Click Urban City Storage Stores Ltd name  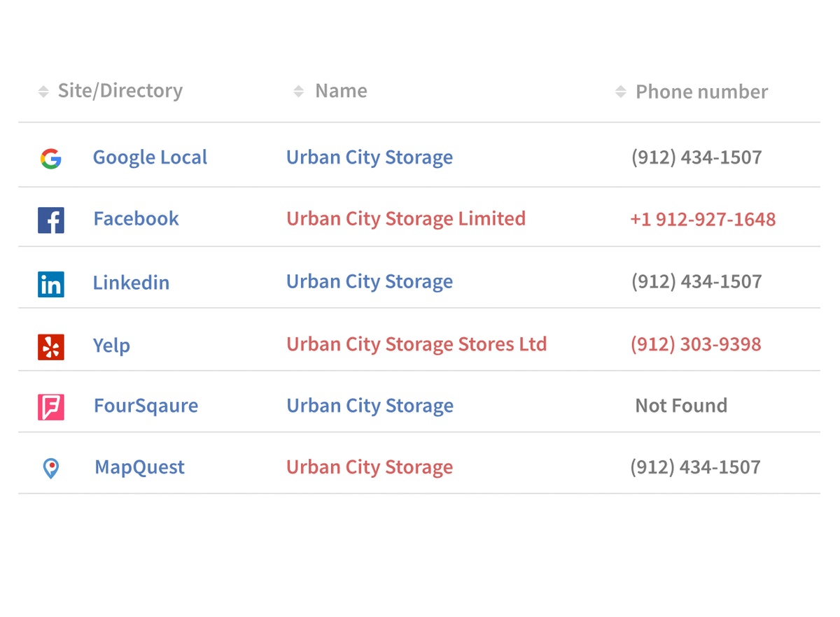click(x=416, y=345)
